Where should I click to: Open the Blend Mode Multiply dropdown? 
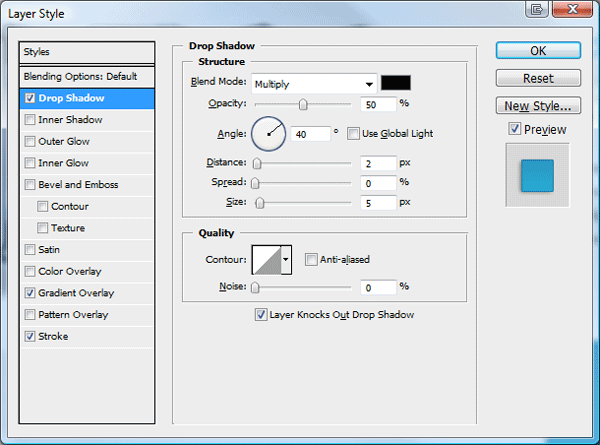click(314, 84)
